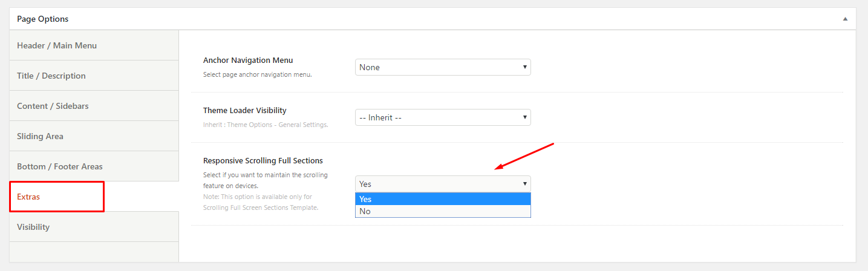The width and height of the screenshot is (868, 271).
Task: Open the Anchor Navigation Menu None dropdown
Action: click(443, 67)
